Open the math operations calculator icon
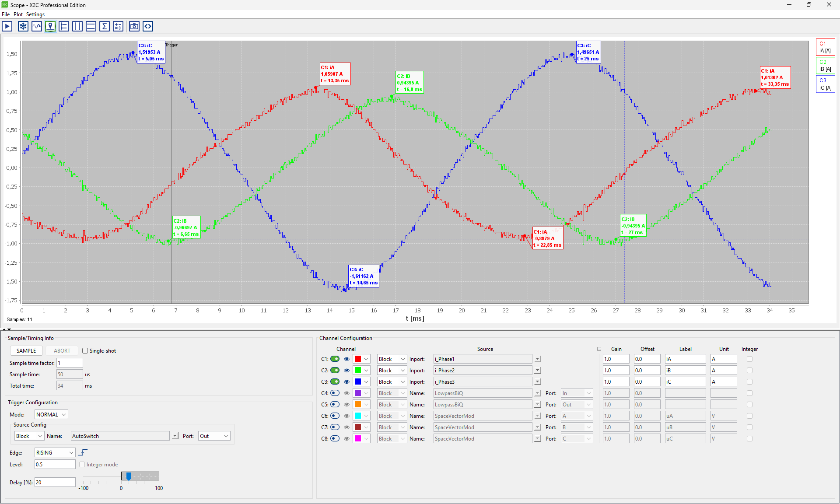The width and height of the screenshot is (840, 504). (118, 26)
